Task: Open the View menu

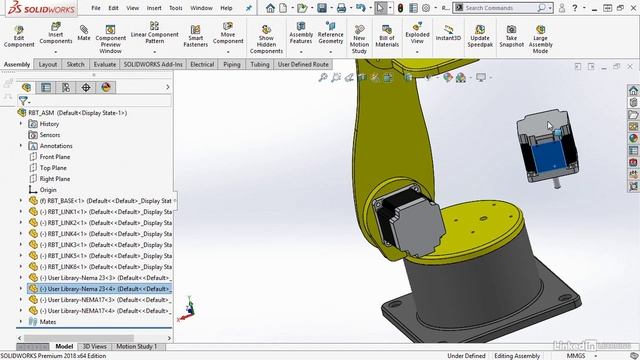Action: click(133, 8)
